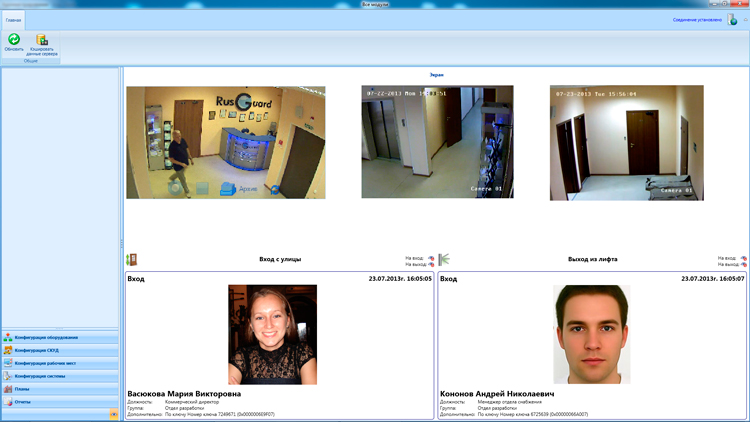Click the Обновить refresh icon
The image size is (750, 422).
click(x=14, y=39)
